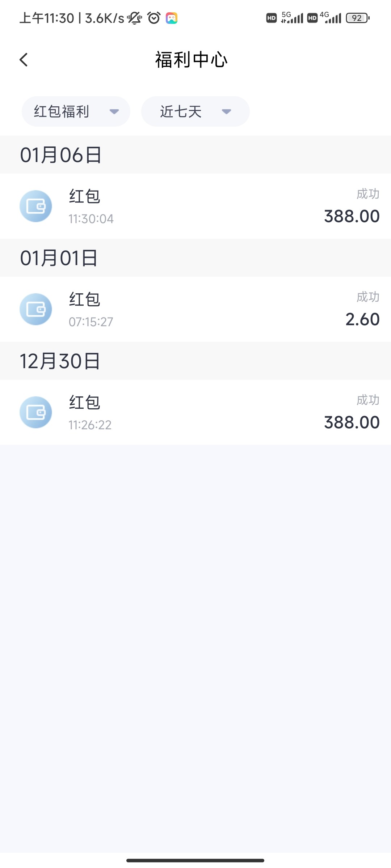This screenshot has width=391, height=868.
Task: Tap the alarm clock status icon
Action: tap(154, 18)
